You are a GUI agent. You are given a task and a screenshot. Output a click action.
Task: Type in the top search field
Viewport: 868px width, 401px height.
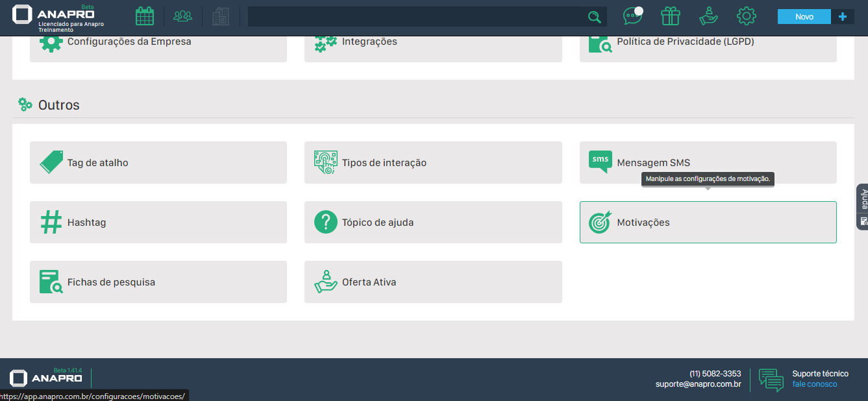pos(415,17)
